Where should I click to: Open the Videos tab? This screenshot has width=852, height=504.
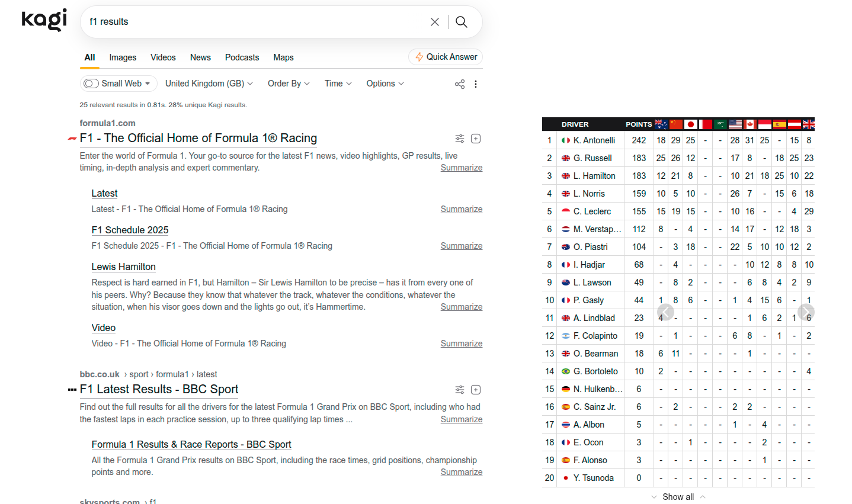coord(163,57)
